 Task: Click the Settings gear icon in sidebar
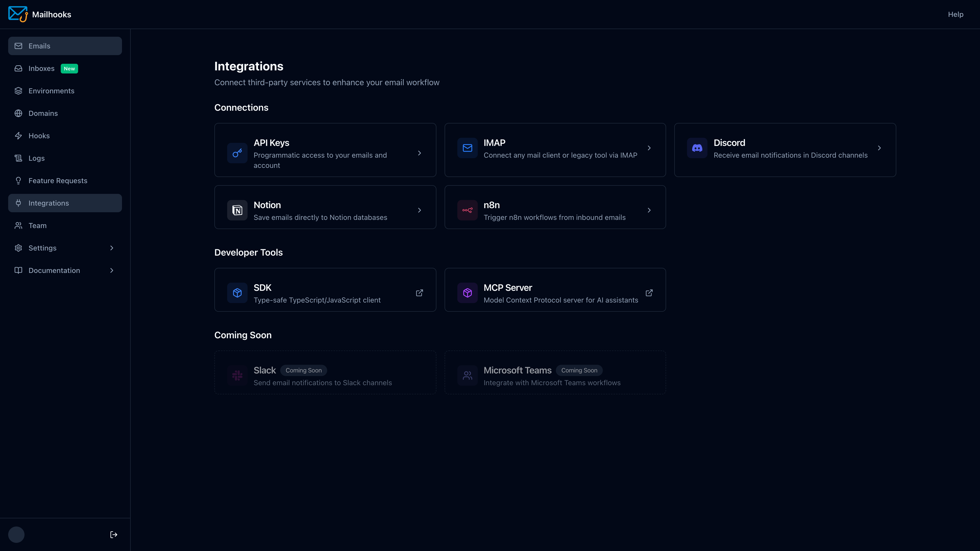18,248
